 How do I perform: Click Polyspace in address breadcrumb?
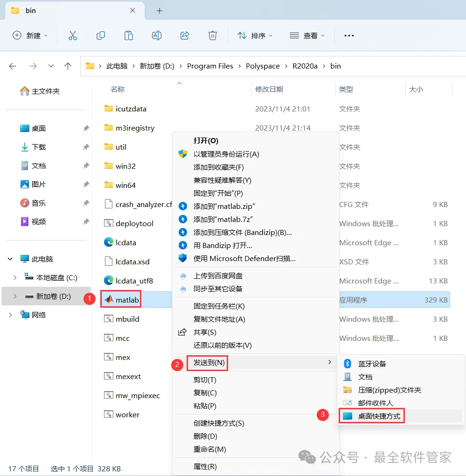tap(263, 66)
